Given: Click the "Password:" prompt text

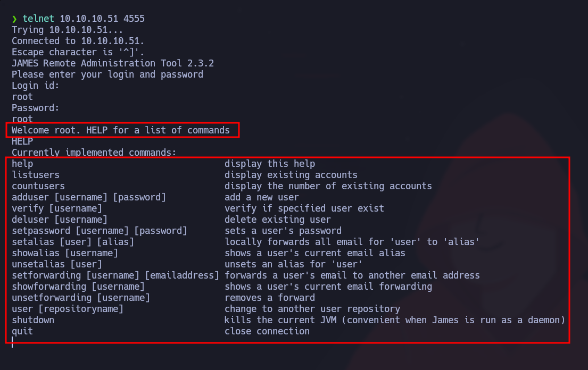Looking at the screenshot, I should 36,108.
